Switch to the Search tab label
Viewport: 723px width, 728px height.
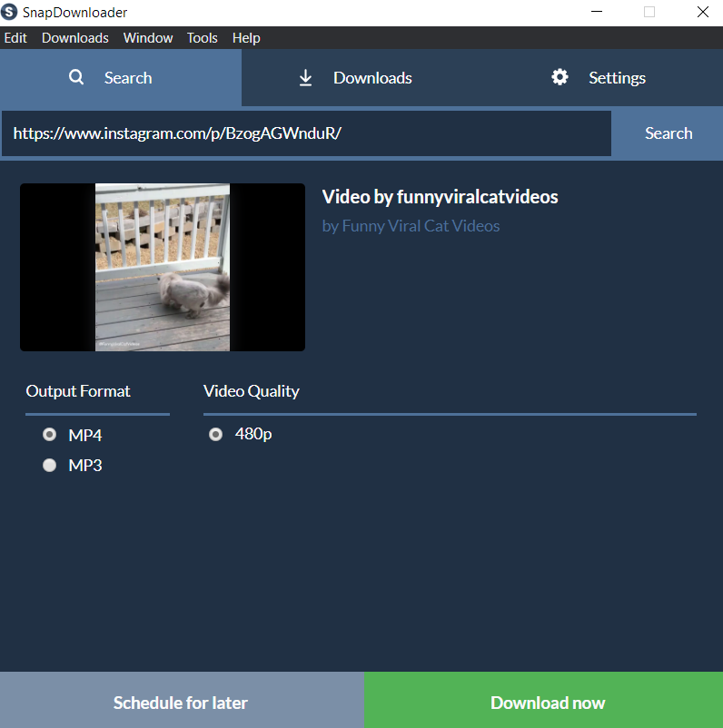(x=128, y=78)
